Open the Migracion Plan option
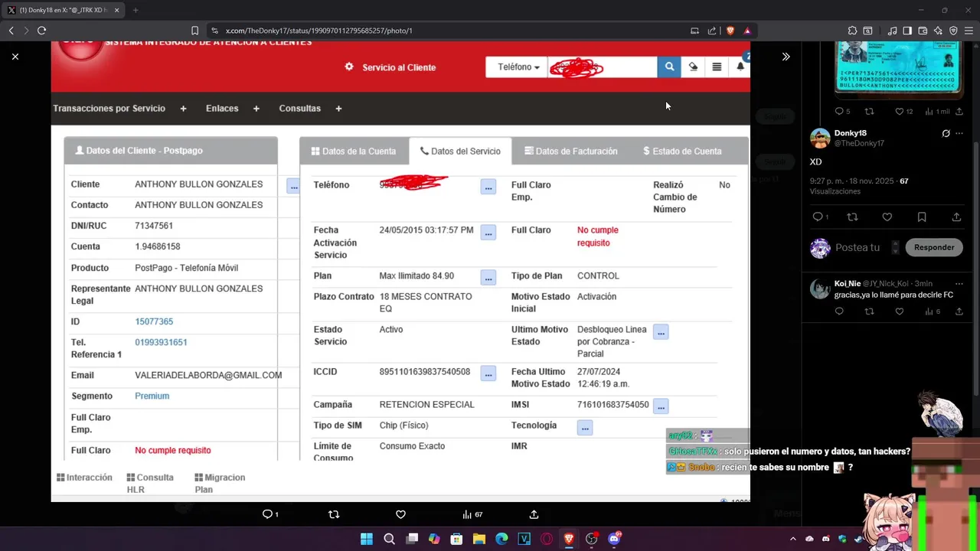The image size is (980, 551). pos(220,484)
